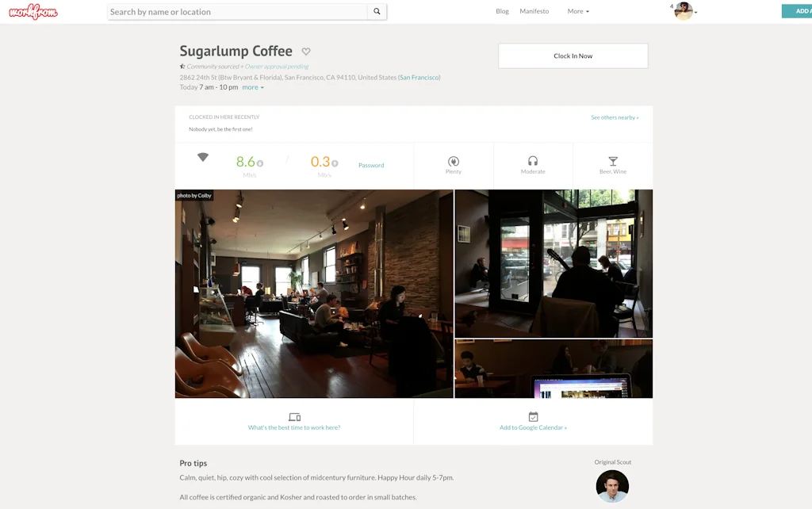Viewport: 812px width, 509px height.
Task: Click the calendar icon above Google Calendar link
Action: [x=534, y=416]
